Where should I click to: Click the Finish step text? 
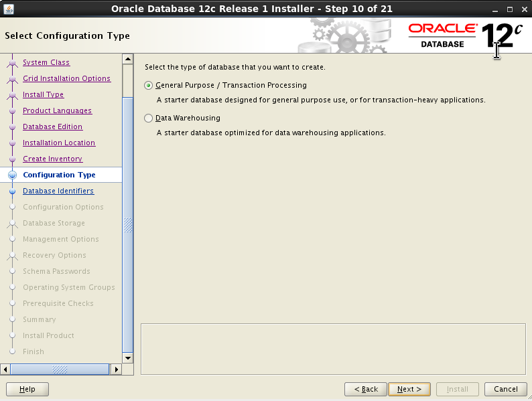tap(34, 351)
